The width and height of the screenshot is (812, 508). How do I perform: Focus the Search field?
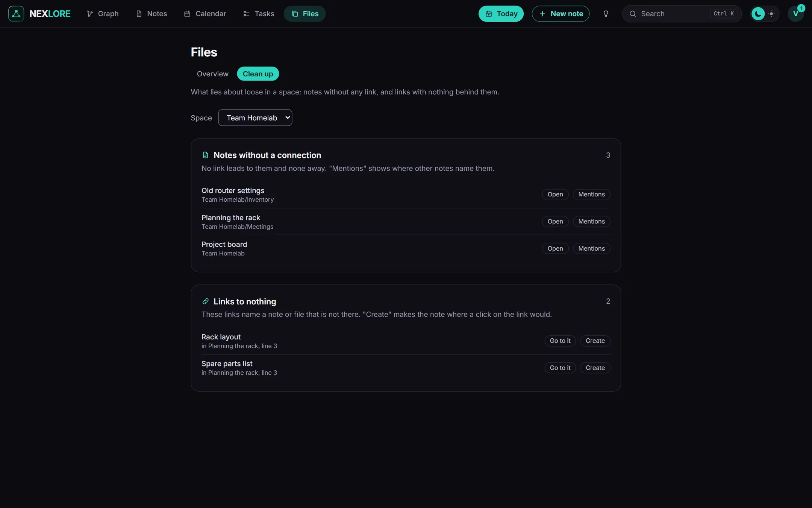point(682,14)
